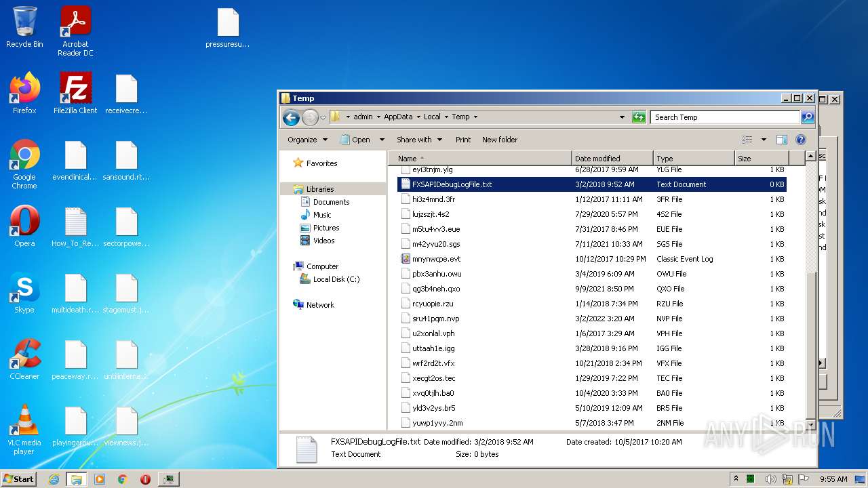
Task: Select file eyi3tnjm.ylg
Action: coord(591,169)
